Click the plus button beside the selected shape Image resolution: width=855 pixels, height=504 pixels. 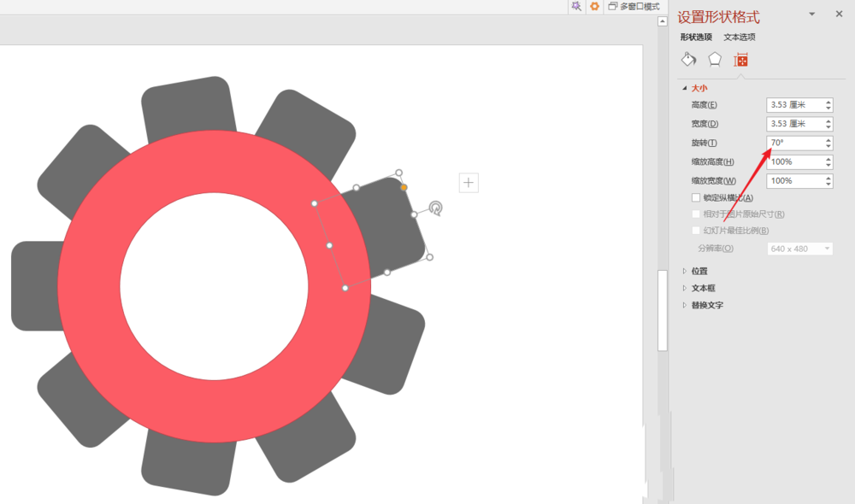[x=469, y=183]
